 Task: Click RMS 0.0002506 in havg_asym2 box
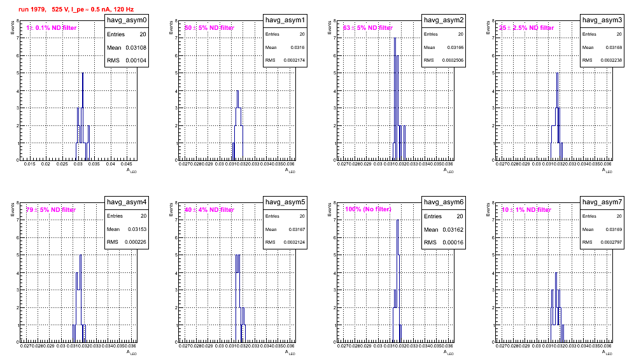click(x=444, y=60)
